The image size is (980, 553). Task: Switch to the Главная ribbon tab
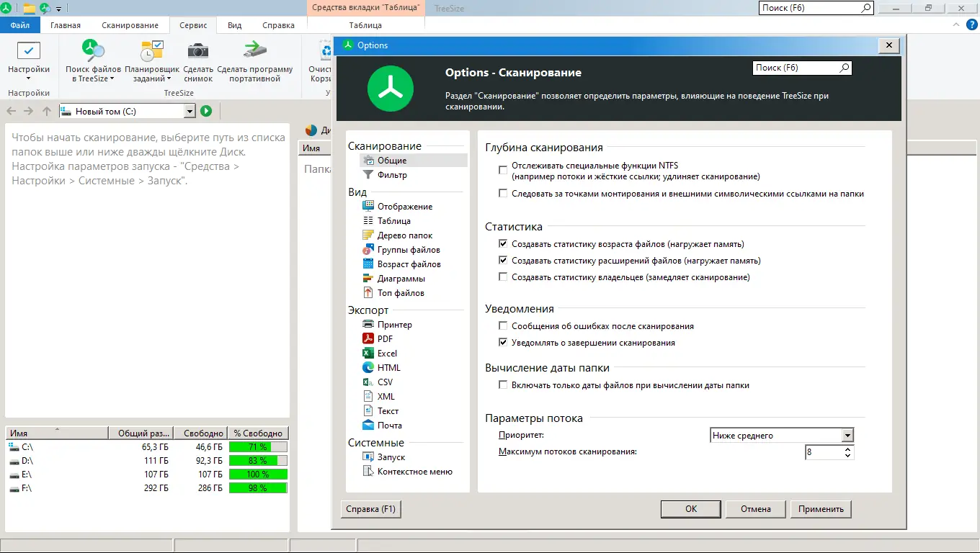coord(66,25)
